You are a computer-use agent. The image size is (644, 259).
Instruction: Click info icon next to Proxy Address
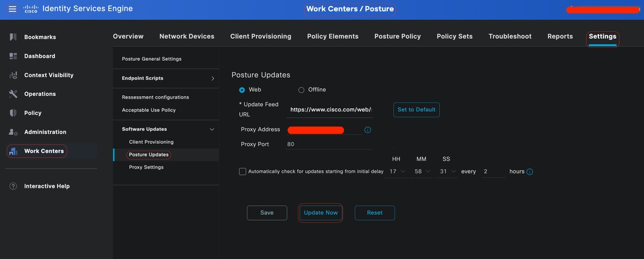click(368, 130)
